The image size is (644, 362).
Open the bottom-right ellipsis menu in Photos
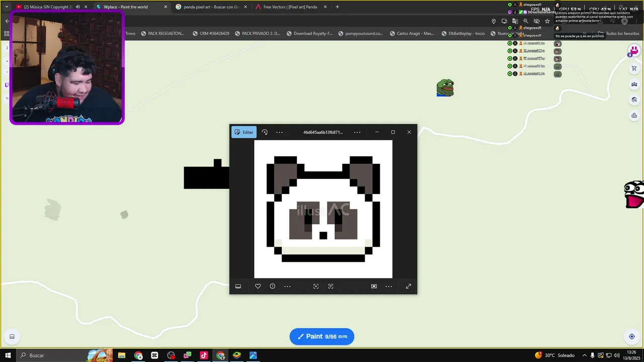(x=388, y=286)
